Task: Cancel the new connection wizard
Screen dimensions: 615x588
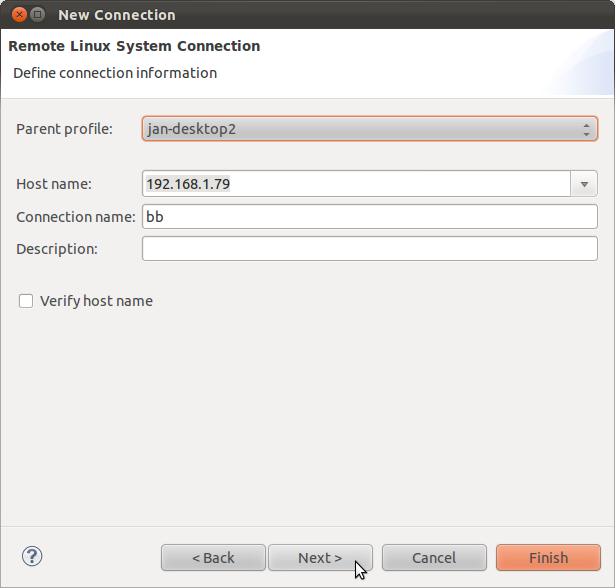Action: point(434,557)
